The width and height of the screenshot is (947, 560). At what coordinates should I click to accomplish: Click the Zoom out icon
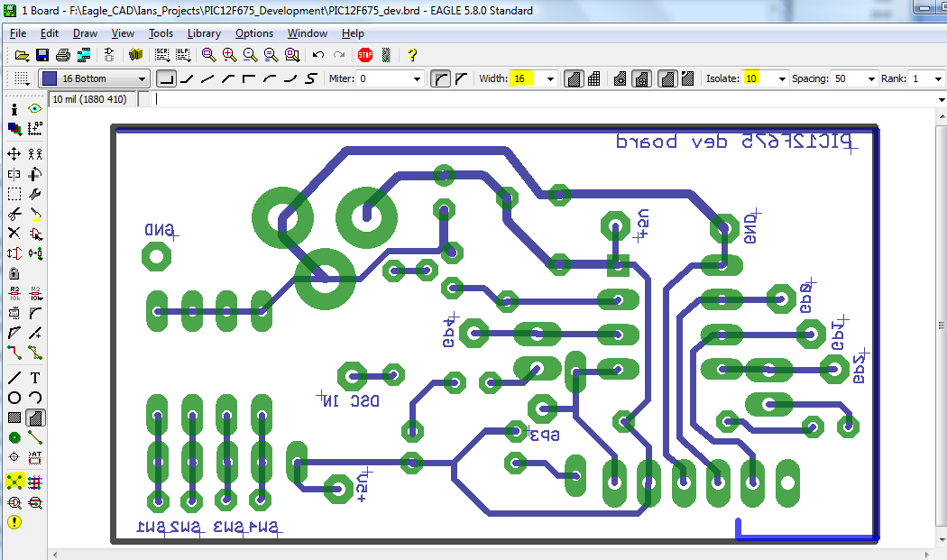(250, 55)
